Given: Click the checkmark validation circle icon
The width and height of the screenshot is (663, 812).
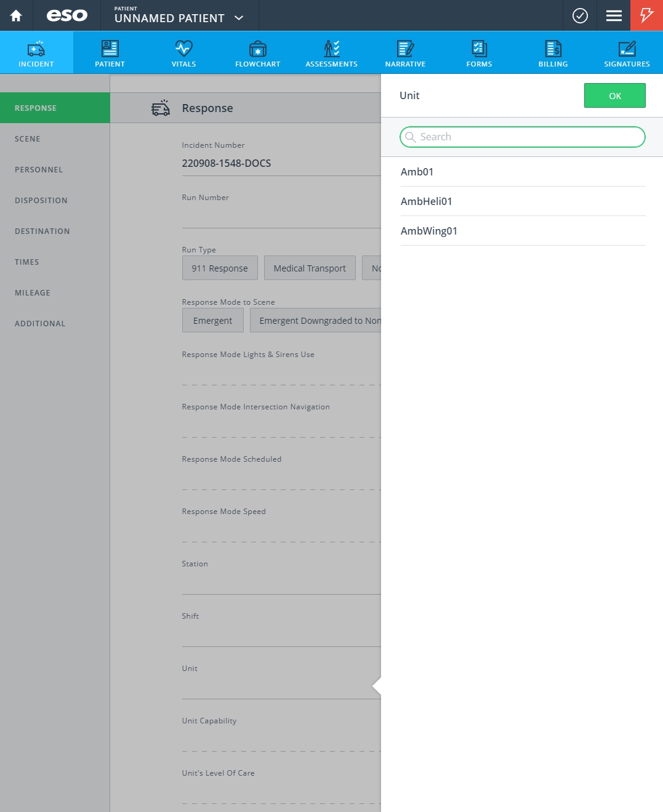Looking at the screenshot, I should 580,15.
